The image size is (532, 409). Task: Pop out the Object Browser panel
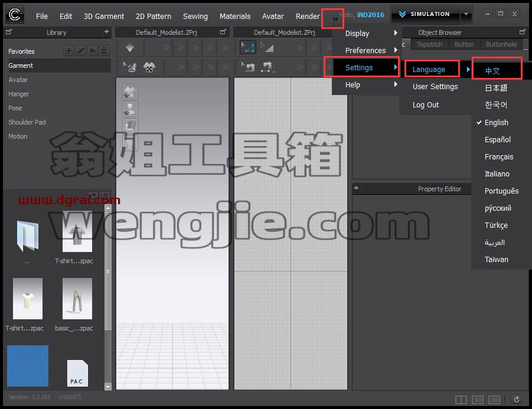522,32
